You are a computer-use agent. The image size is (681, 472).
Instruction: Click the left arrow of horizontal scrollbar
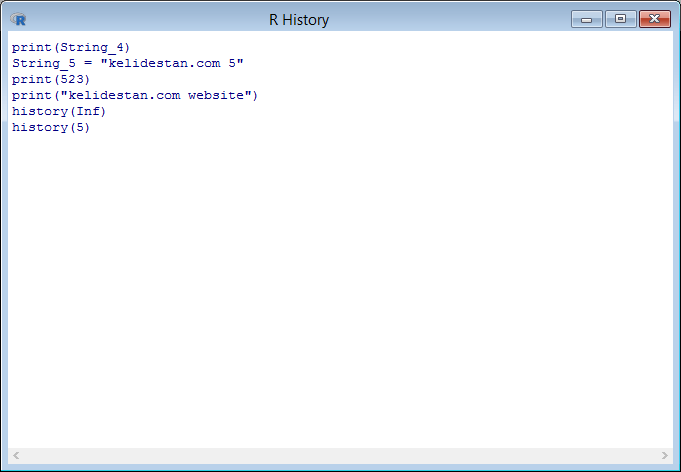(16, 455)
